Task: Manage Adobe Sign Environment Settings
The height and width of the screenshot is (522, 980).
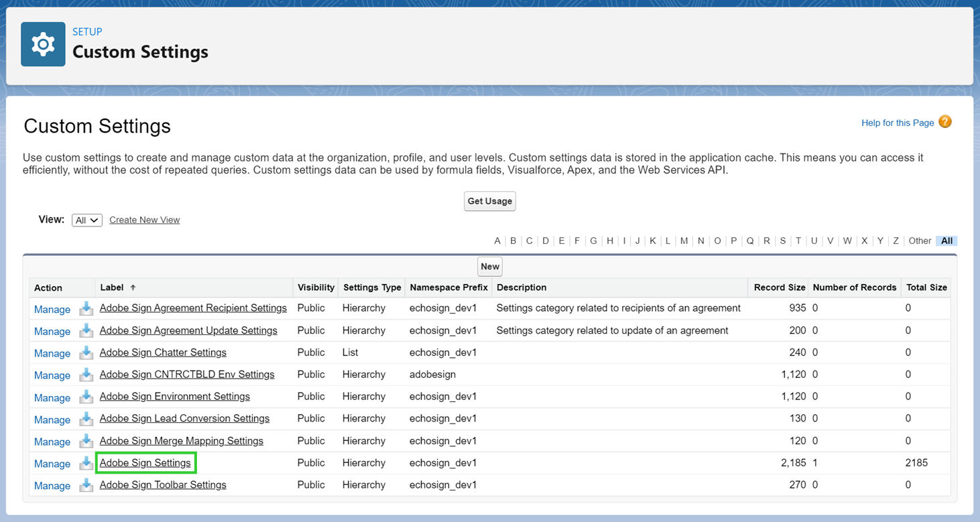Action: 52,398
